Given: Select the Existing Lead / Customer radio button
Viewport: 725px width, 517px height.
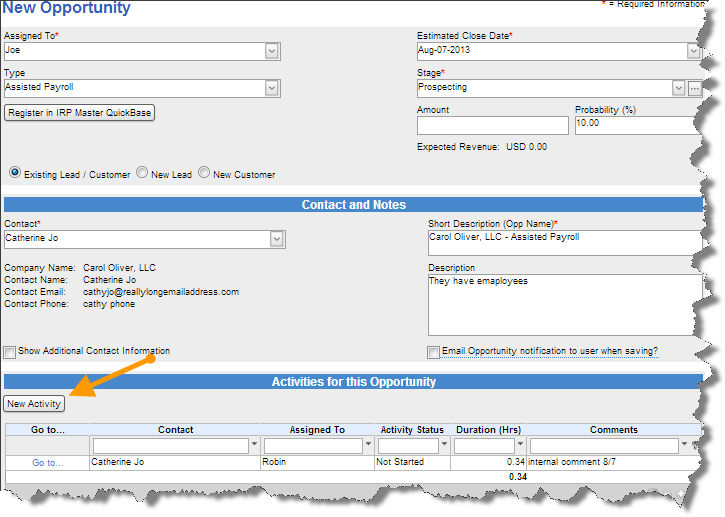Looking at the screenshot, I should pos(14,173).
